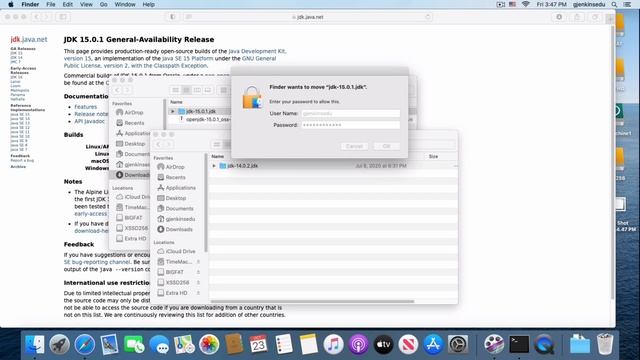Image resolution: width=640 pixels, height=360 pixels.
Task: Open the Help menu
Action: pyautogui.click(x=149, y=4)
